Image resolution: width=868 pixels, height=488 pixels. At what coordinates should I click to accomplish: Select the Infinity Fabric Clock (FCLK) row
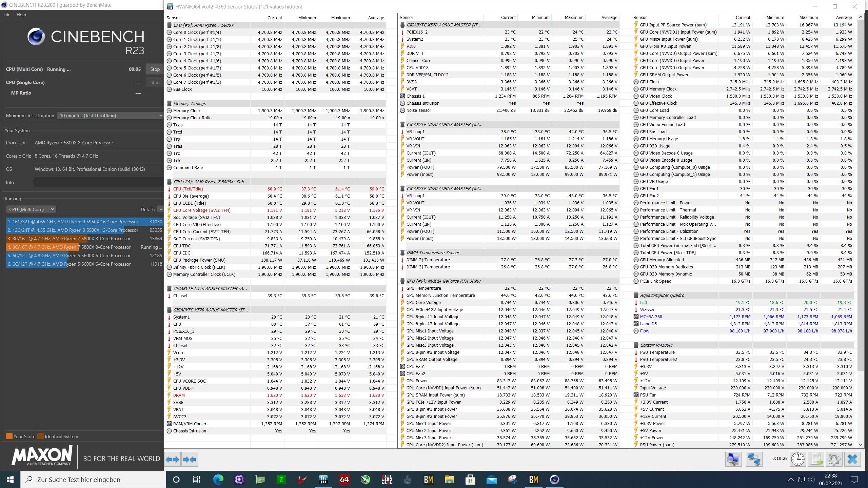tap(276, 267)
